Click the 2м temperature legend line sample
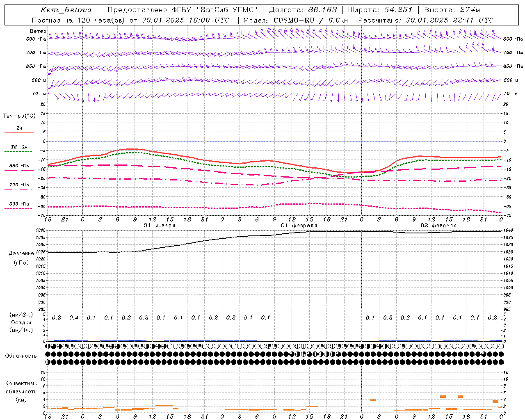 tap(19, 132)
